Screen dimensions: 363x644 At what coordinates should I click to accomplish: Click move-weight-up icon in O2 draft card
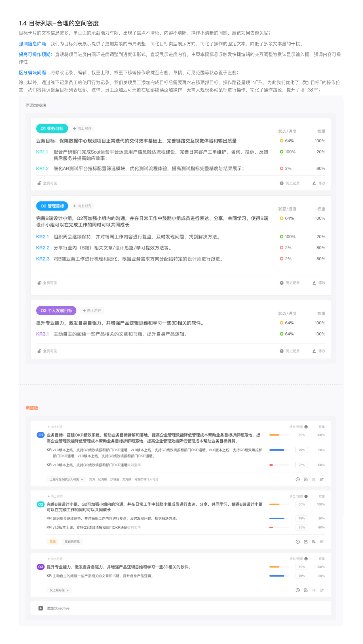click(x=322, y=541)
